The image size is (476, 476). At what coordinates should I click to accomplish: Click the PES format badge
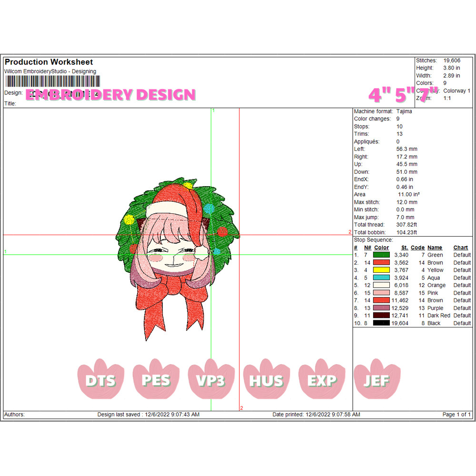pyautogui.click(x=156, y=380)
